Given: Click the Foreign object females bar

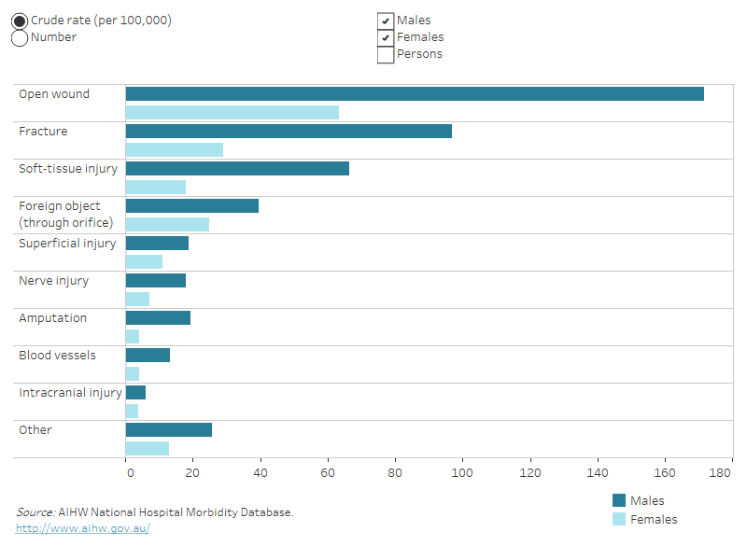Looking at the screenshot, I should pyautogui.click(x=167, y=224).
